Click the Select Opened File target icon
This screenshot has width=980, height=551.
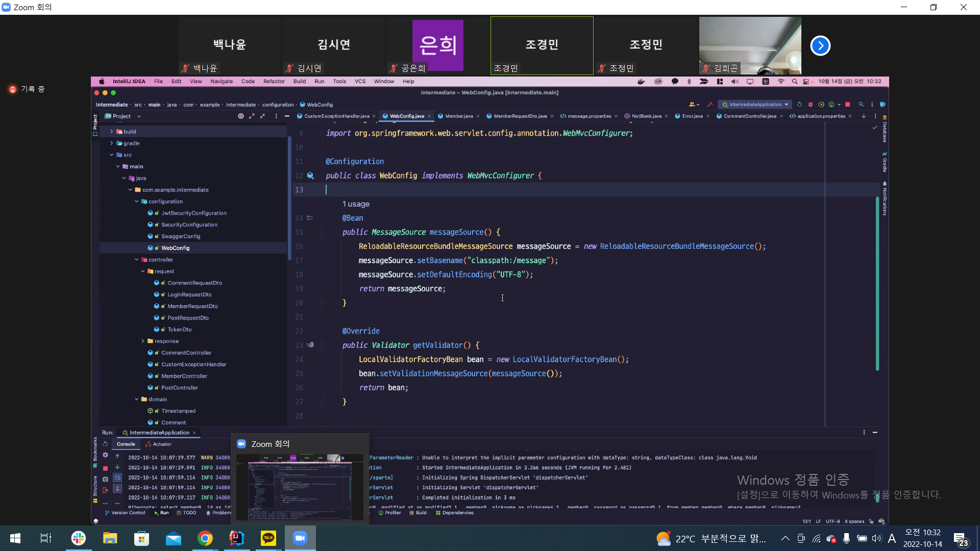coord(240,116)
